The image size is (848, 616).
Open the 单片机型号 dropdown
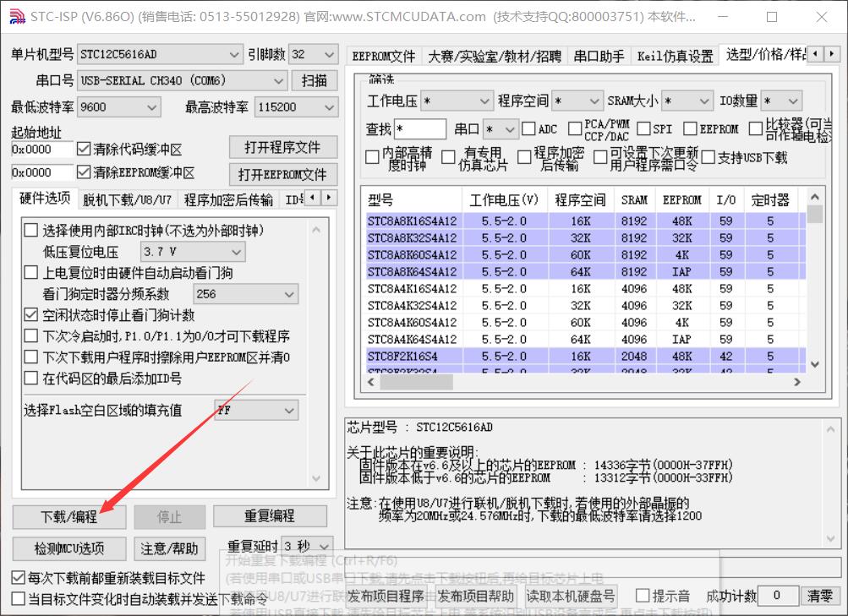tap(233, 54)
